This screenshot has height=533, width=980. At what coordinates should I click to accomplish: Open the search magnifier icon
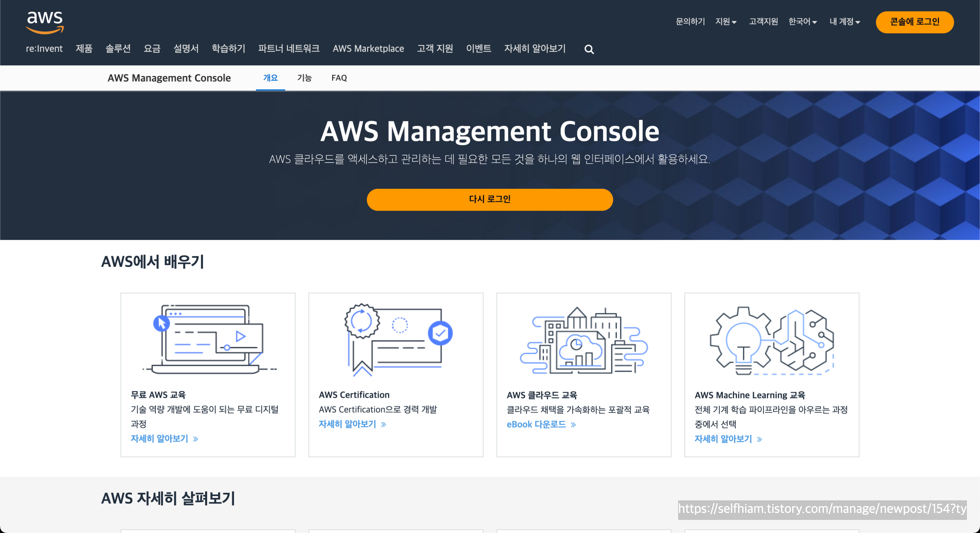tap(589, 49)
